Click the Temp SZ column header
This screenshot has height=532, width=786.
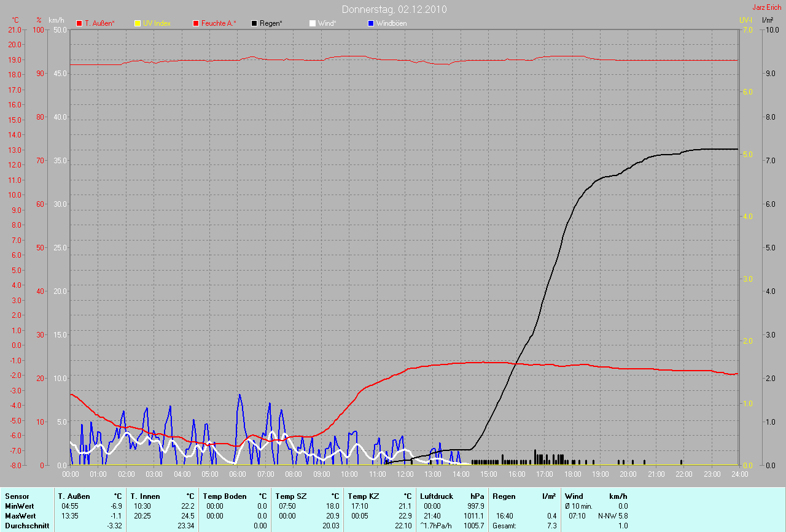[x=290, y=496]
